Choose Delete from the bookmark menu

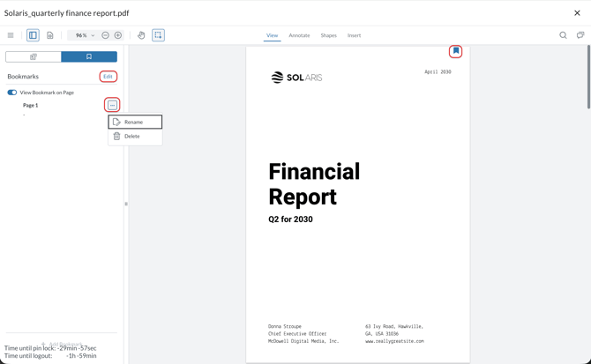pos(132,137)
